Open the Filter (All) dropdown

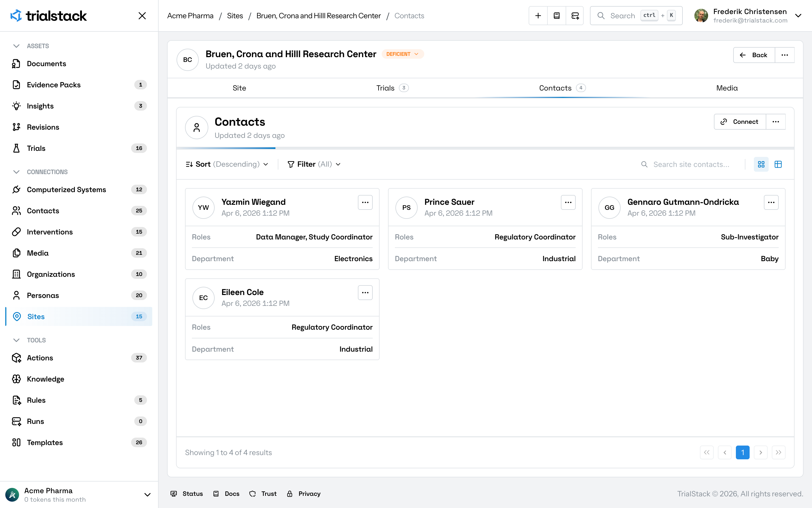[x=314, y=164]
